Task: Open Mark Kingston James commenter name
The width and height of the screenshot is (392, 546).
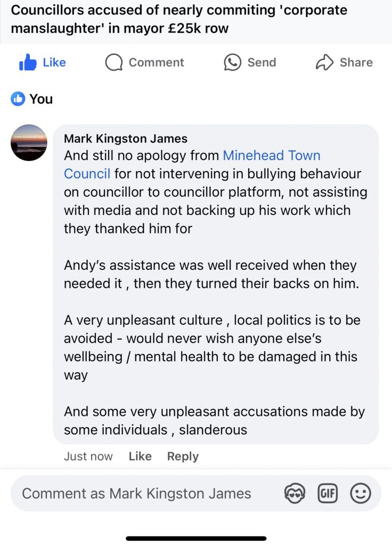Action: tap(126, 139)
